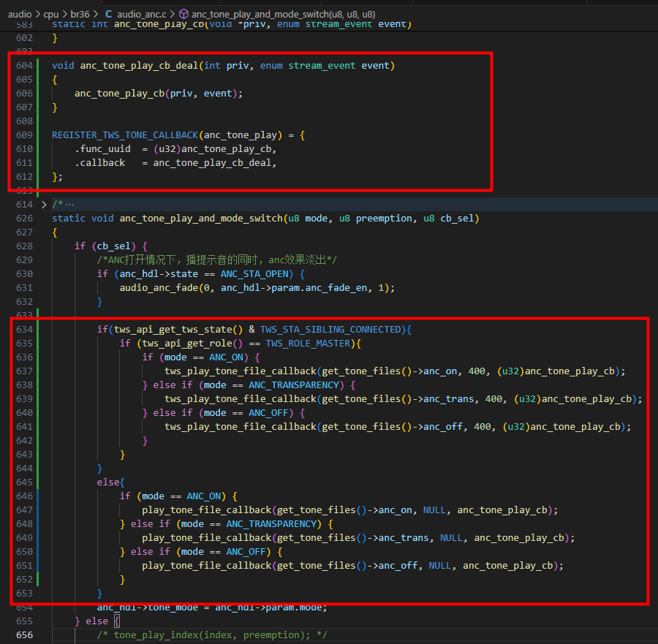Image resolution: width=658 pixels, height=644 pixels.
Task: Click the ANC_STA_OPEN constant
Action: [x=254, y=274]
